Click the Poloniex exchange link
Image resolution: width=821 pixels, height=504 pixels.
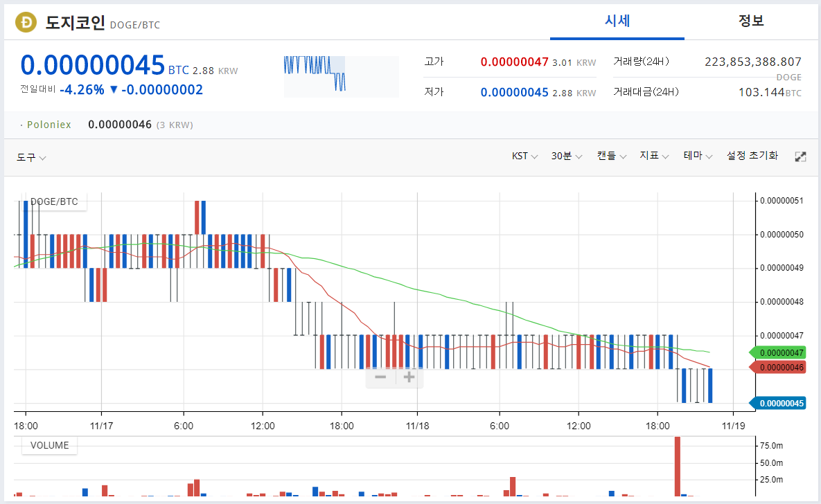click(x=48, y=125)
